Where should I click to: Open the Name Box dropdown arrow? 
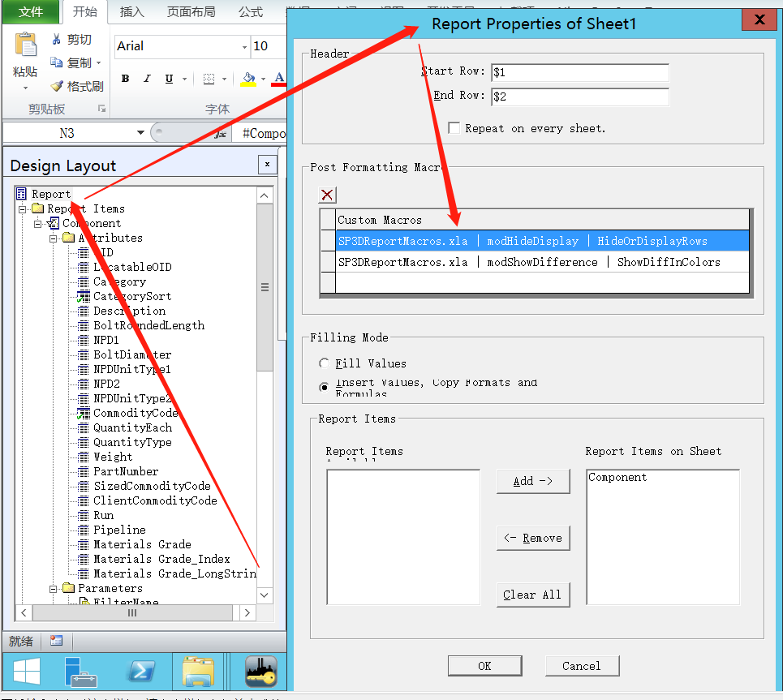coord(141,133)
